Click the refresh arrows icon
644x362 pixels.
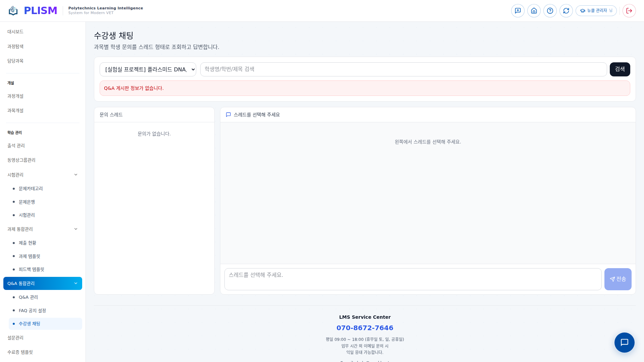click(x=566, y=11)
